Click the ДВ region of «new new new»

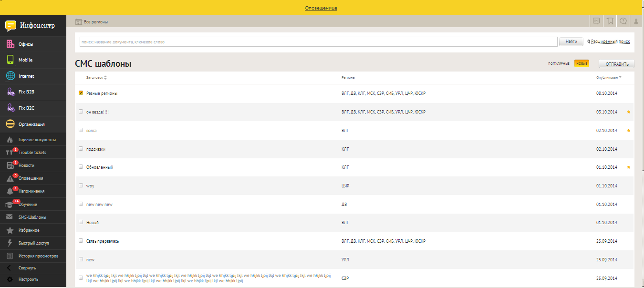point(344,204)
